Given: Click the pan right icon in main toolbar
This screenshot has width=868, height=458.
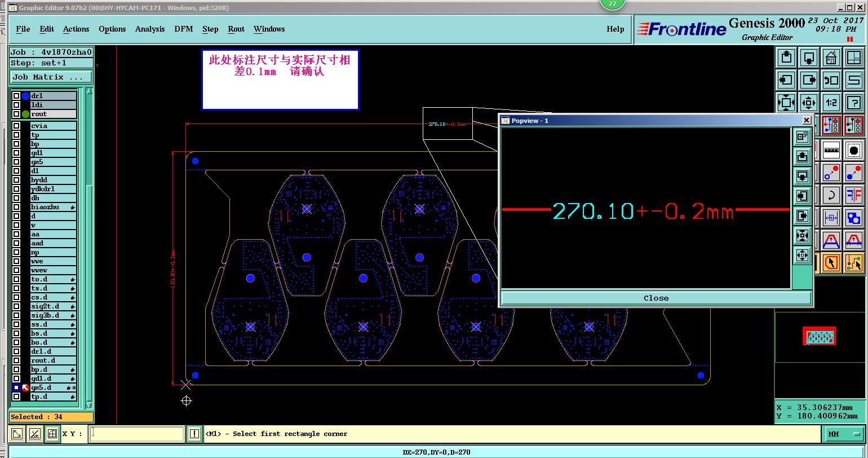Looking at the screenshot, I should tap(809, 80).
